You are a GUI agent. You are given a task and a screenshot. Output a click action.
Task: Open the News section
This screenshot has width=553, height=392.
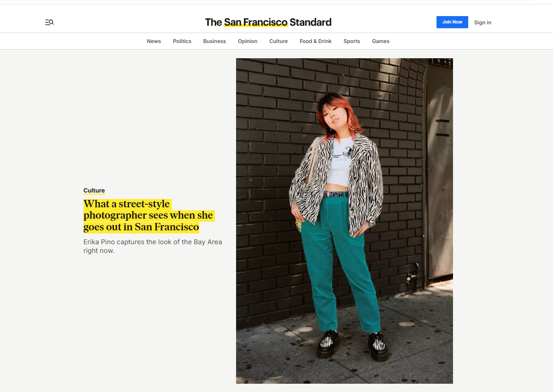click(x=154, y=41)
